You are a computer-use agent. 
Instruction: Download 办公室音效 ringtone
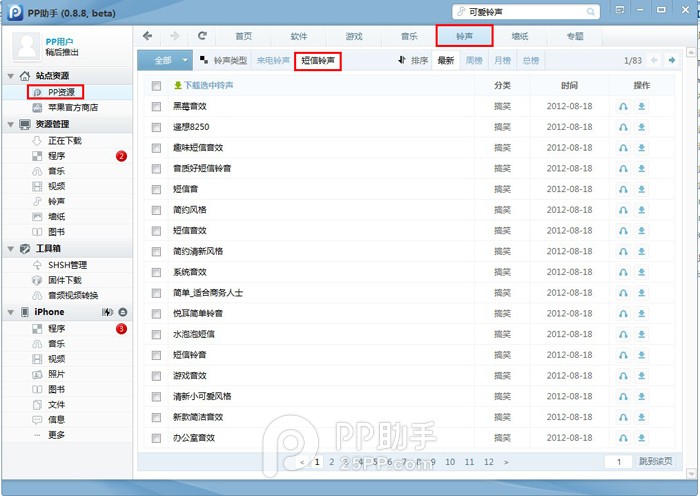[642, 438]
